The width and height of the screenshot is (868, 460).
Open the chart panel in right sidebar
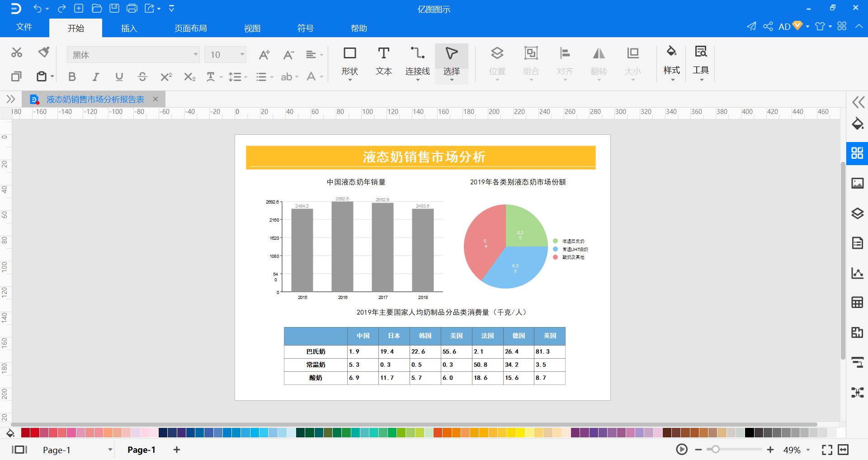click(857, 273)
